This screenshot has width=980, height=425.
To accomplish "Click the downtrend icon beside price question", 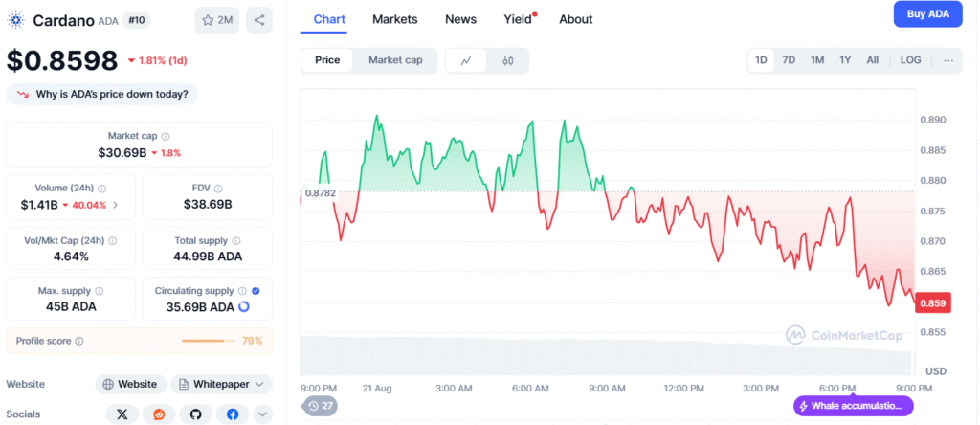I will [x=23, y=95].
